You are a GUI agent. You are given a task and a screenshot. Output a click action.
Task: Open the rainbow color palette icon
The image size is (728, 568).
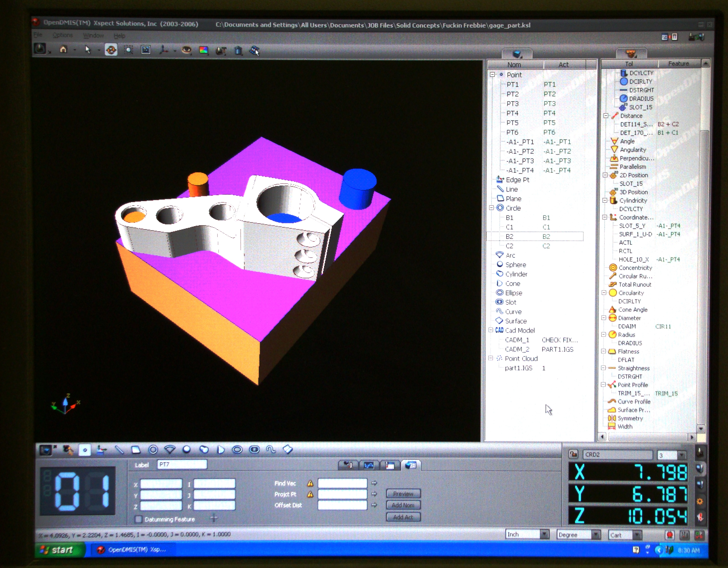tap(203, 50)
